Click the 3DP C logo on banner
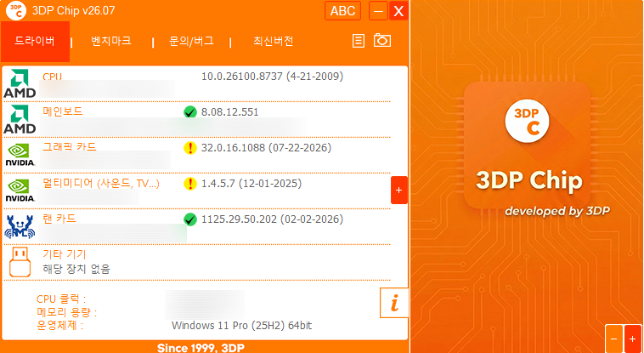 click(x=527, y=121)
